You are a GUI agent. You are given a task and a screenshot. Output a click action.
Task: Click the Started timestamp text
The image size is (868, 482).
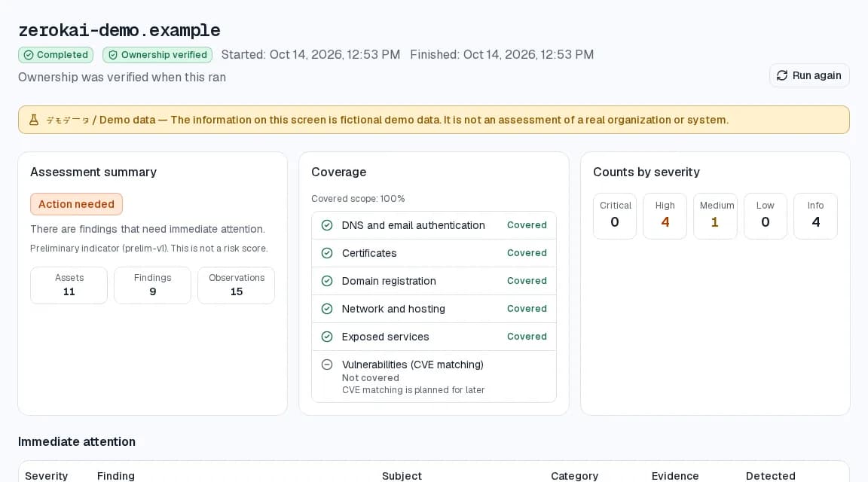tap(310, 55)
